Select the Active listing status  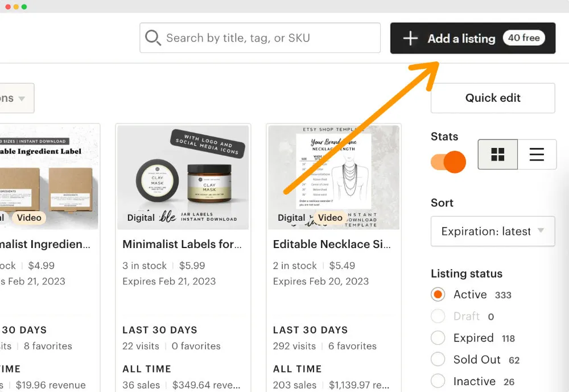click(438, 295)
